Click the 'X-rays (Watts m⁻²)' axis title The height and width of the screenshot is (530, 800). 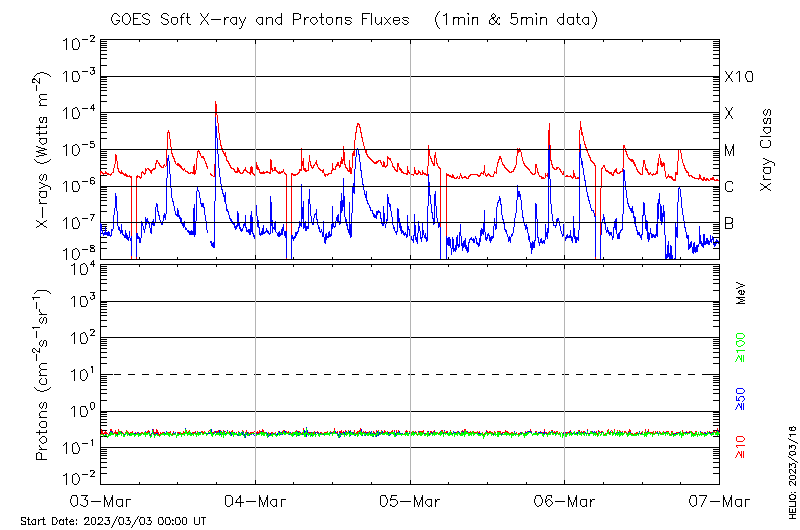(42, 150)
